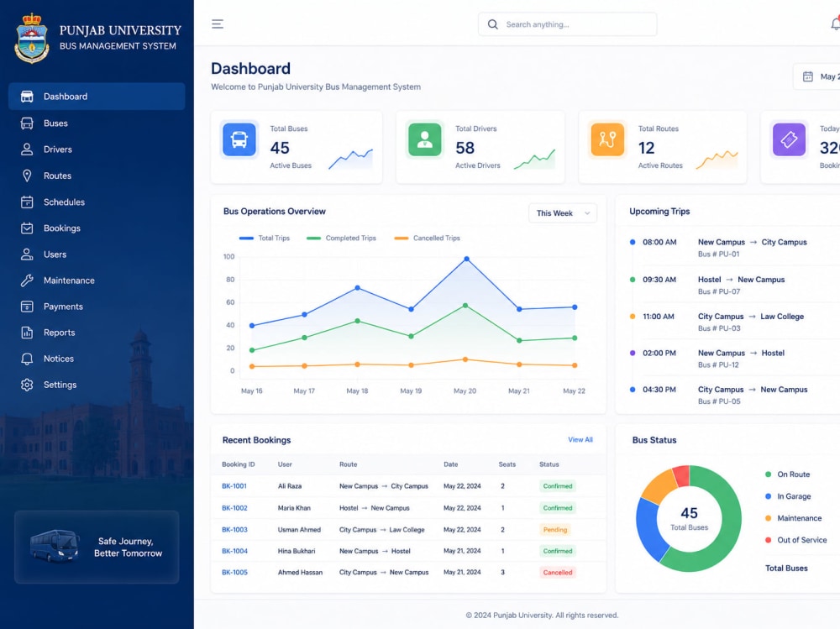The image size is (840, 629).
Task: Open the Notices menu entry
Action: click(97, 359)
